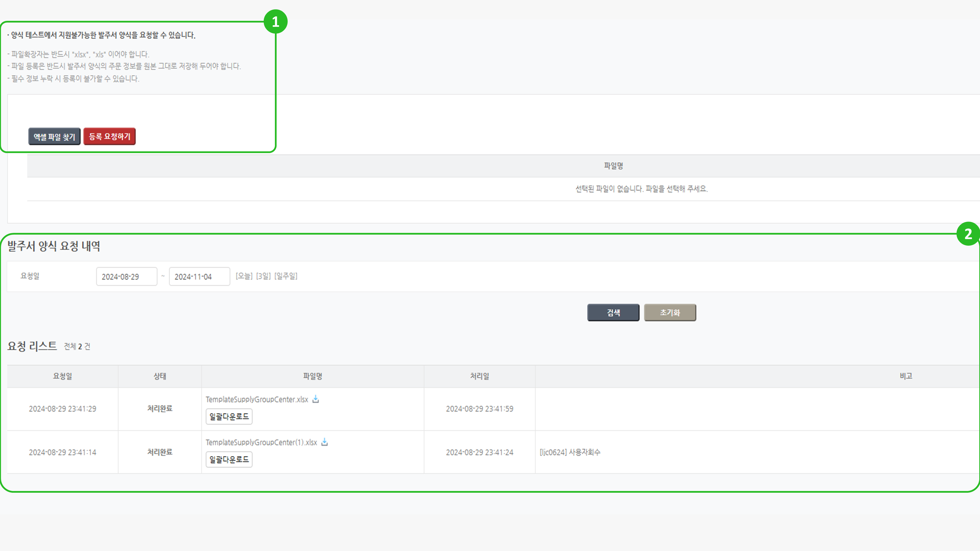Viewport: 980px width, 551px height.
Task: Click the 상태 column header
Action: [160, 376]
